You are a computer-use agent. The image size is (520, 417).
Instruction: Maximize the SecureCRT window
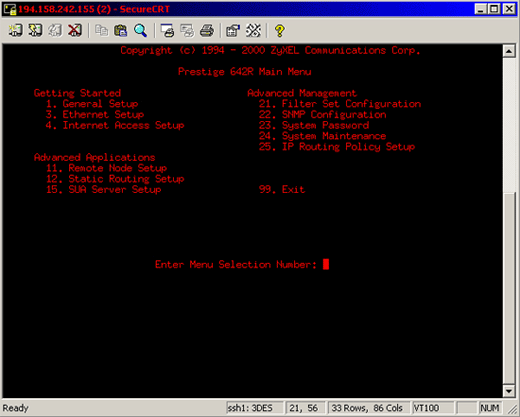(x=494, y=9)
